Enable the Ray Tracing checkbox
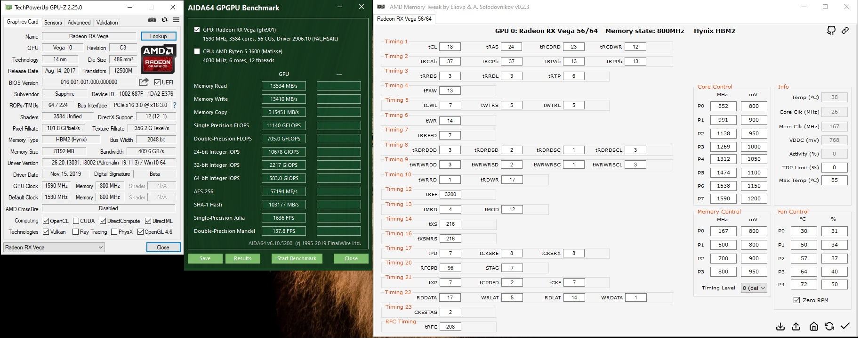Image resolution: width=868 pixels, height=338 pixels. [x=75, y=232]
